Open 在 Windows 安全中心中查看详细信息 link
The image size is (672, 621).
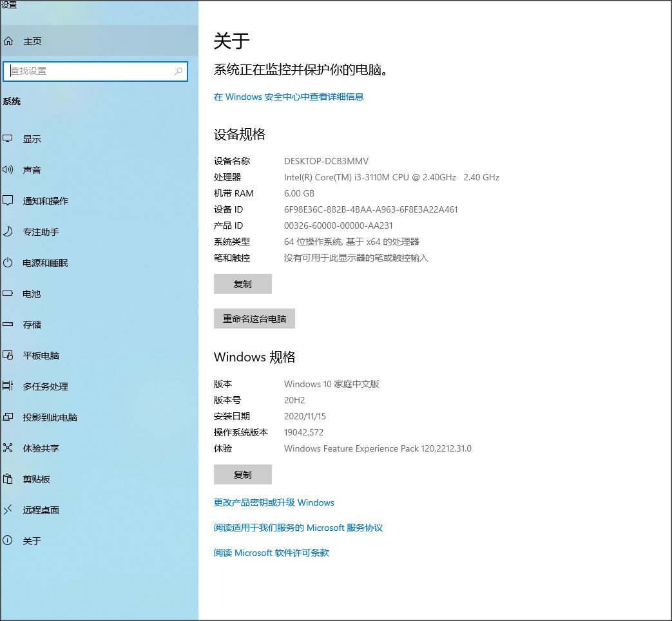pyautogui.click(x=289, y=97)
